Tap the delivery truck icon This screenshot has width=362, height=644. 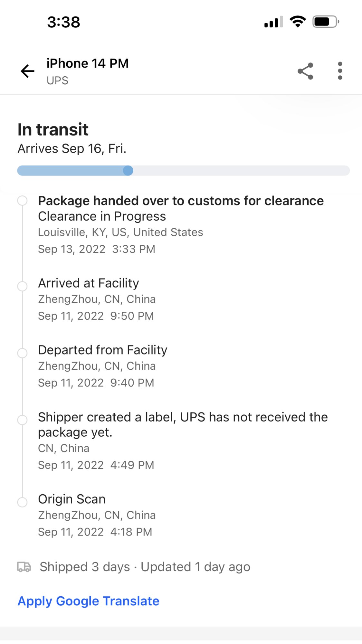(24, 567)
